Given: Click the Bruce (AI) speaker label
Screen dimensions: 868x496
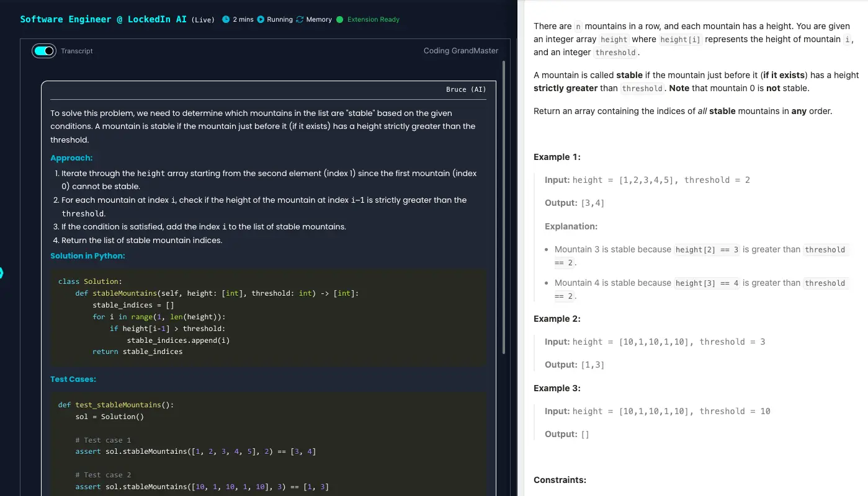Looking at the screenshot, I should pyautogui.click(x=466, y=89).
